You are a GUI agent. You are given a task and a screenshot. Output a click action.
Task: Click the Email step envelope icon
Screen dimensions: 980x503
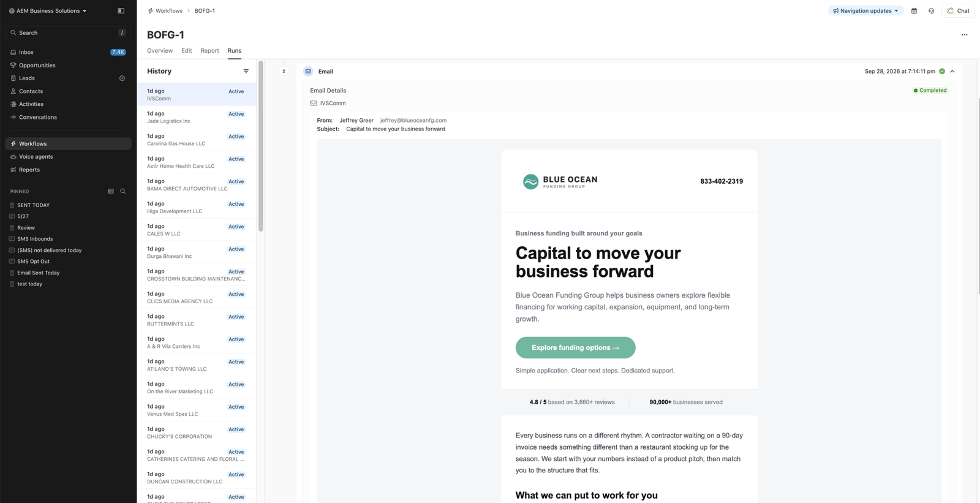pyautogui.click(x=308, y=71)
